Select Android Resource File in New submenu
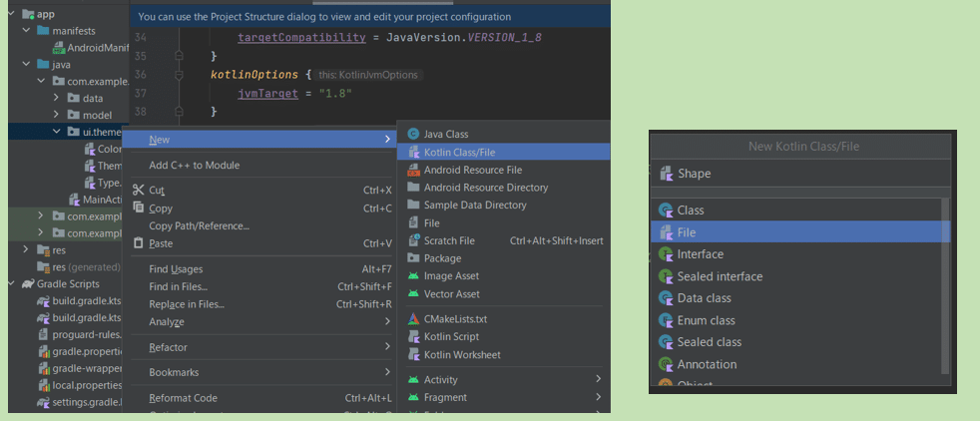This screenshot has height=421, width=980. pos(472,170)
